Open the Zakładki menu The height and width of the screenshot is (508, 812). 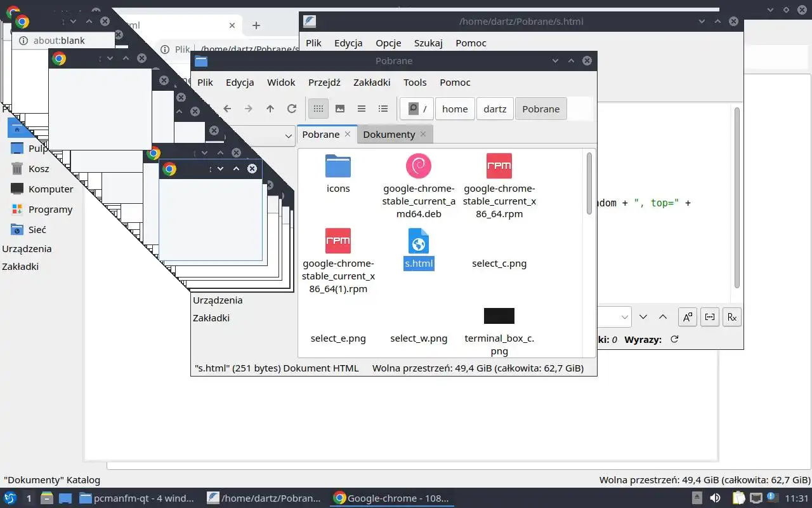372,82
